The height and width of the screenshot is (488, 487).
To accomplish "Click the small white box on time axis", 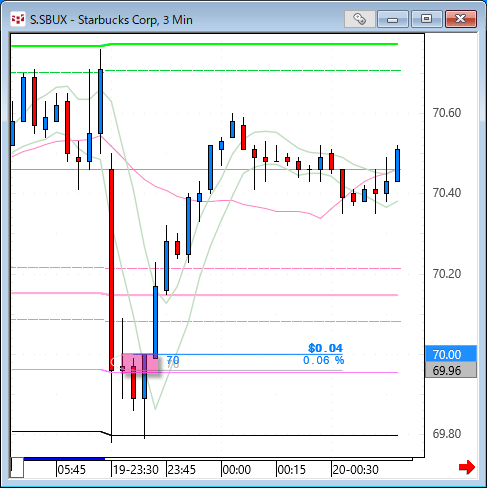I will 17,468.
